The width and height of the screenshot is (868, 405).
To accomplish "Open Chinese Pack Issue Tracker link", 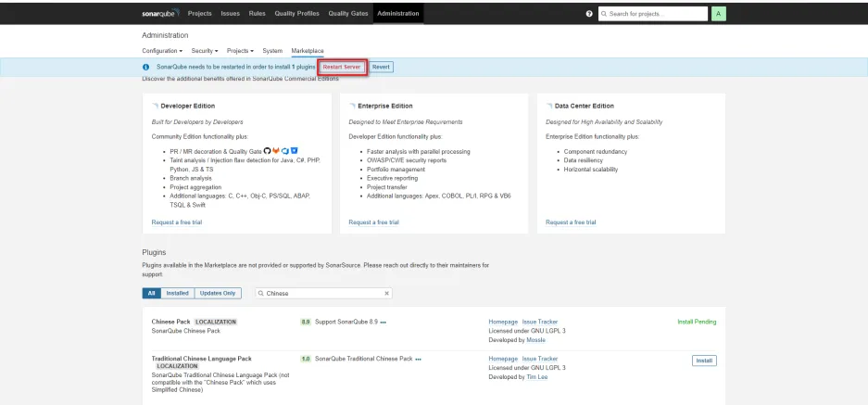I will click(x=540, y=322).
